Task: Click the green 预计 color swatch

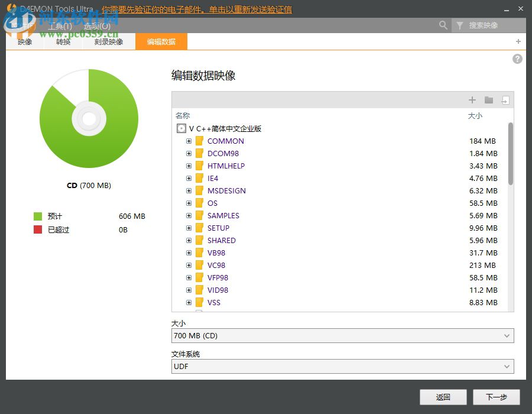Action: tap(37, 216)
